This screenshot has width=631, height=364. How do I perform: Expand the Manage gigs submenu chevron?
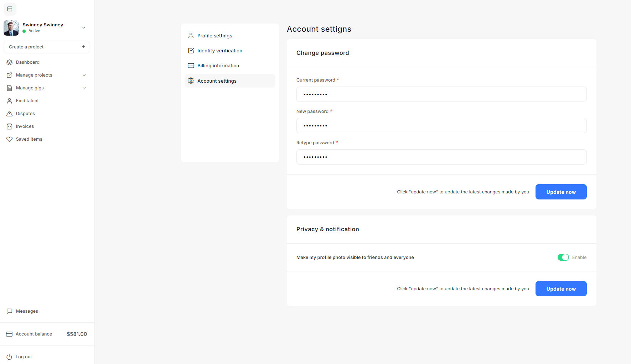[x=84, y=88]
